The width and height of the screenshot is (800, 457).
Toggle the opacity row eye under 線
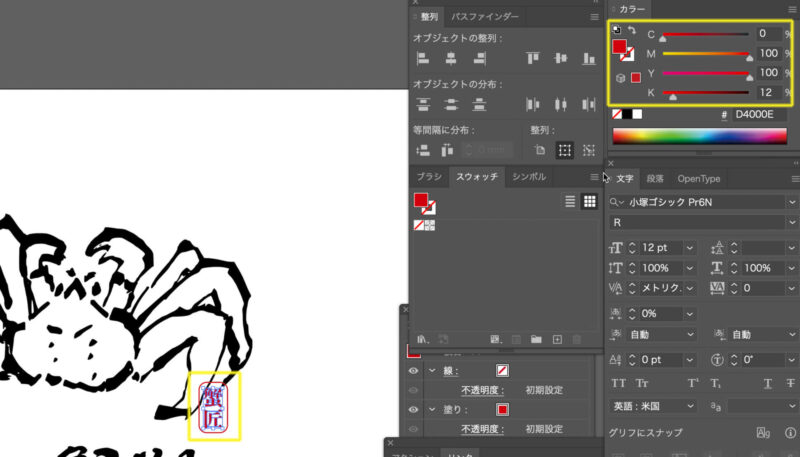[413, 390]
